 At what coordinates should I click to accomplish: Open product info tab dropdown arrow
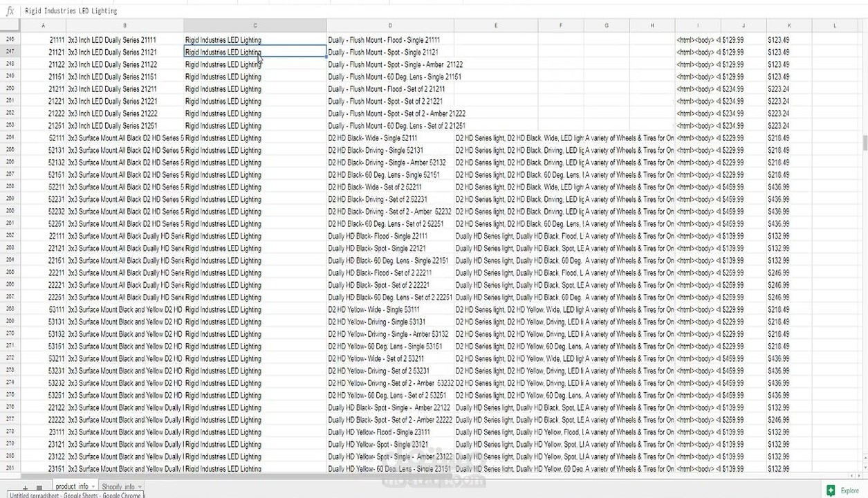[x=93, y=487]
